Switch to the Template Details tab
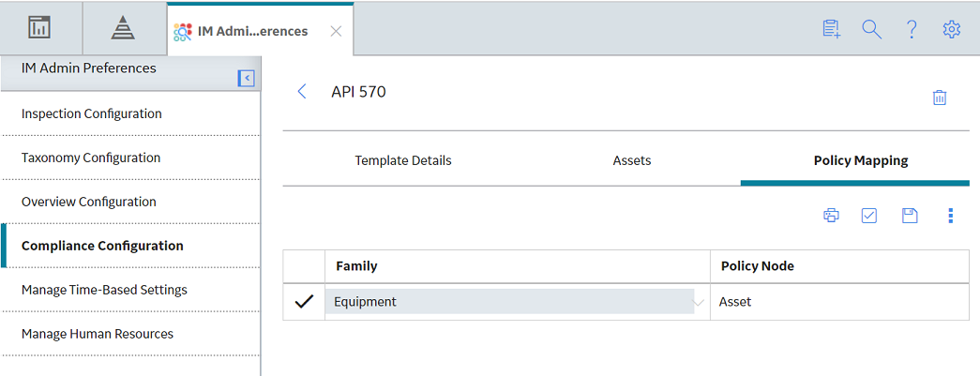980x376 pixels. (x=403, y=160)
